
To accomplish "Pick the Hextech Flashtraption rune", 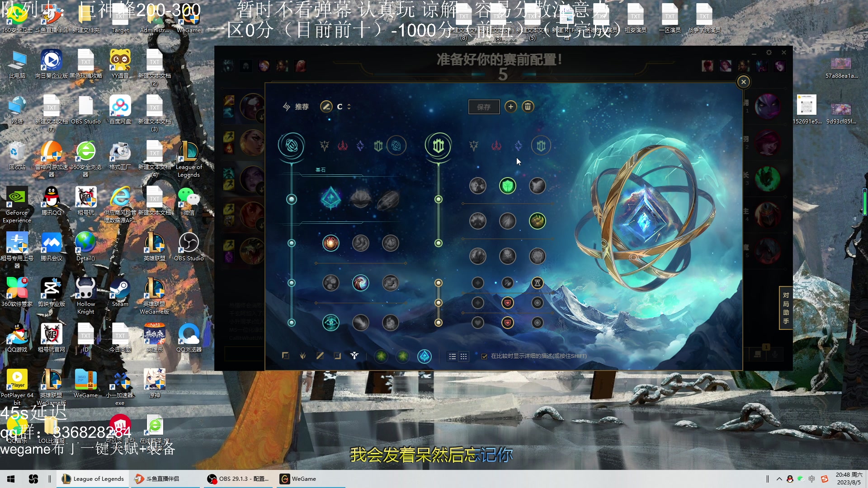I will pos(330,243).
